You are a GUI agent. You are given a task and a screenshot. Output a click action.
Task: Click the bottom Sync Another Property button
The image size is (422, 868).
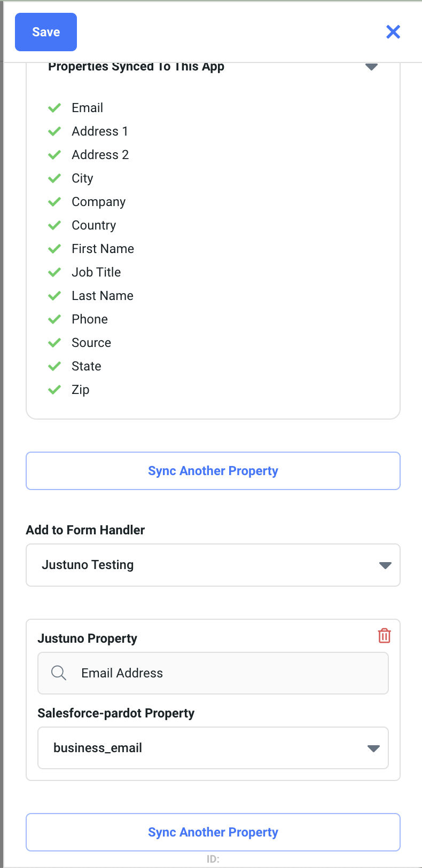(x=213, y=832)
